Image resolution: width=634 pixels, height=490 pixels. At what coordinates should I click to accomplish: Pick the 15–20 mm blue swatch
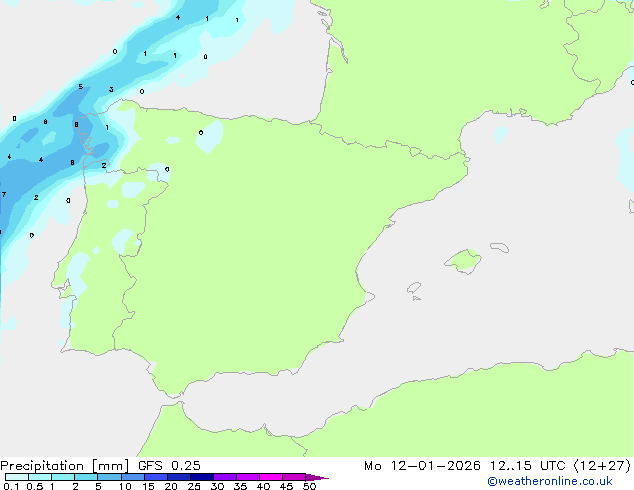(156, 477)
